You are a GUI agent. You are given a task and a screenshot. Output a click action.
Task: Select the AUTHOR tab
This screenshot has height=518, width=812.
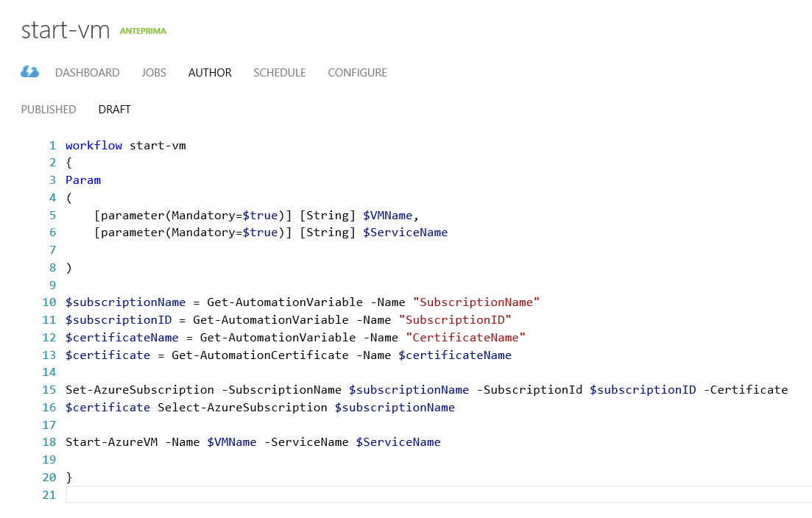point(210,72)
